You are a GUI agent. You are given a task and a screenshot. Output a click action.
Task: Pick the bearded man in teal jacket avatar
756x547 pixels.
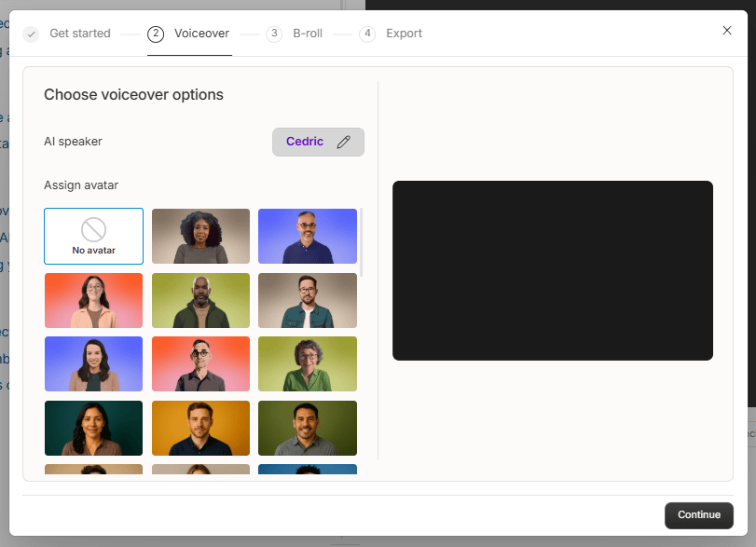tap(308, 300)
